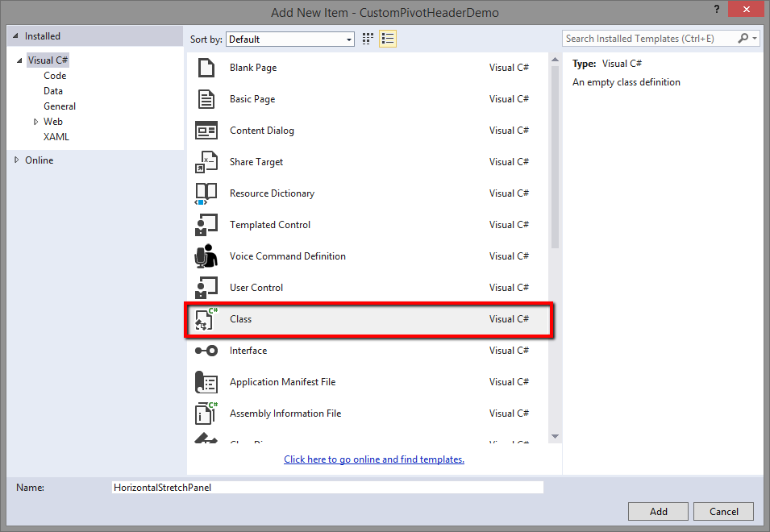Switch to medium icons list view
The image size is (770, 532).
(388, 39)
